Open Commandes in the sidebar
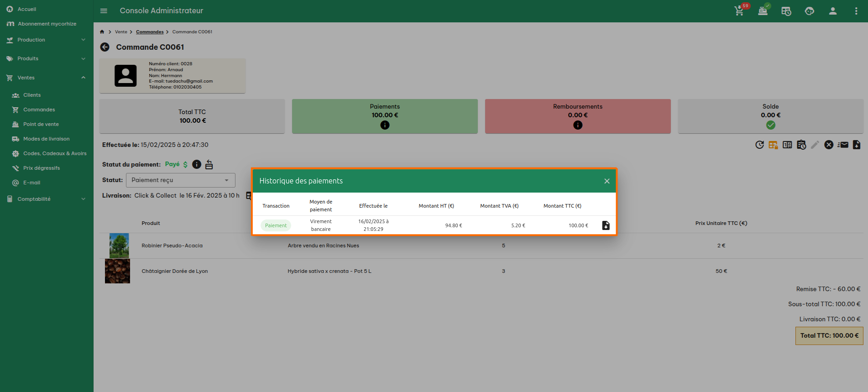The image size is (868, 392). pyautogui.click(x=39, y=110)
